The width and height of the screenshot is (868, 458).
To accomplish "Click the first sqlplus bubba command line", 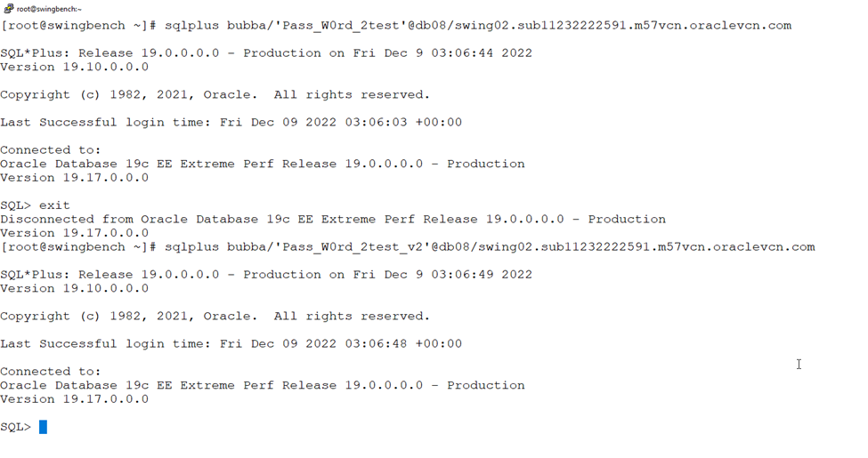I will pos(396,26).
